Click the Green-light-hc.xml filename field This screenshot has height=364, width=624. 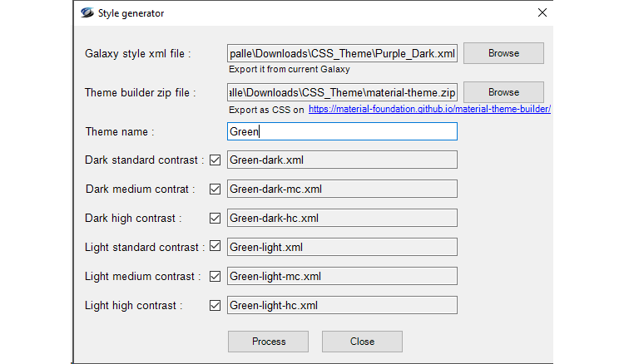342,305
